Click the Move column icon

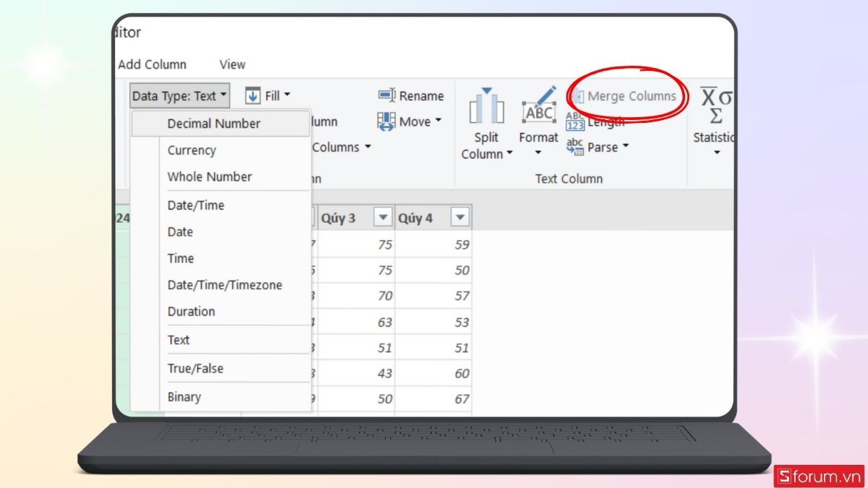click(387, 121)
